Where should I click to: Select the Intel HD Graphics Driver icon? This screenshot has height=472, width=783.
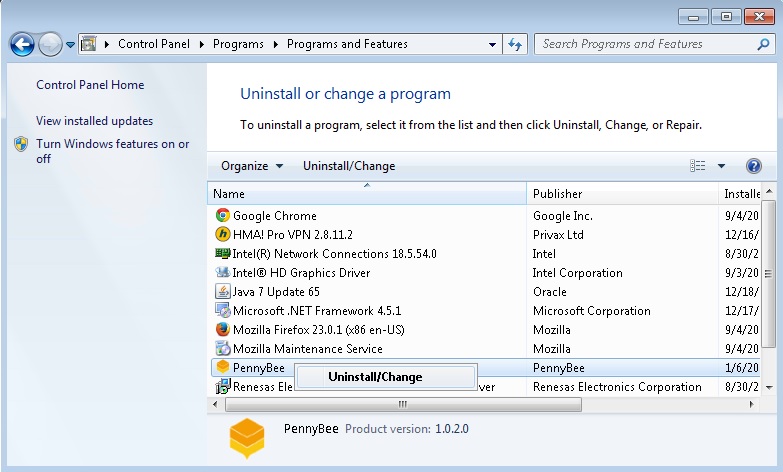(x=222, y=272)
